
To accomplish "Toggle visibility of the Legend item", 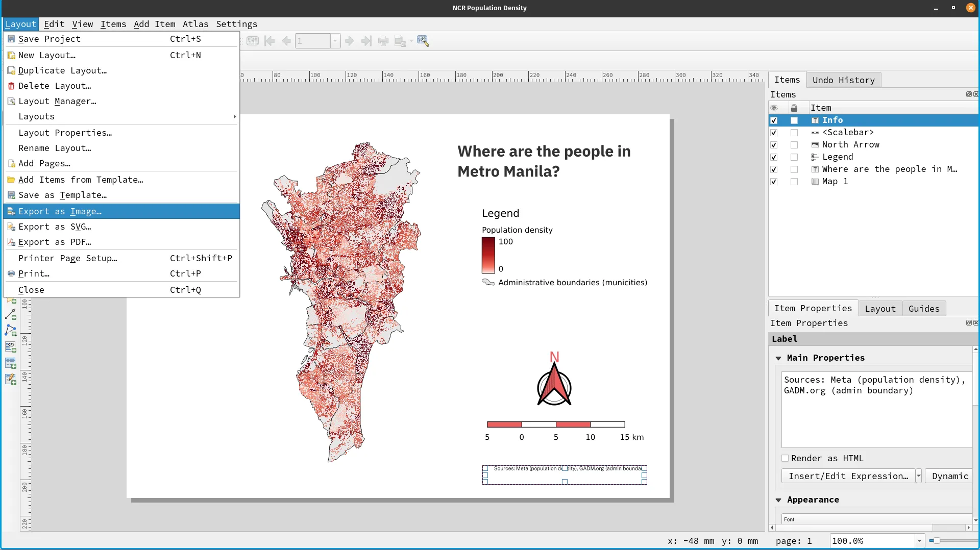I will (x=774, y=157).
